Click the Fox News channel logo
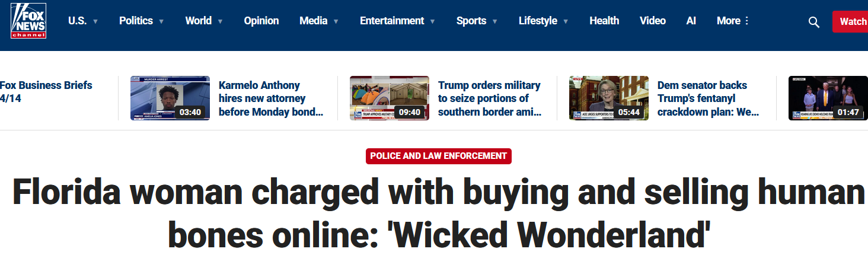Image resolution: width=868 pixels, height=255 pixels. click(x=28, y=21)
